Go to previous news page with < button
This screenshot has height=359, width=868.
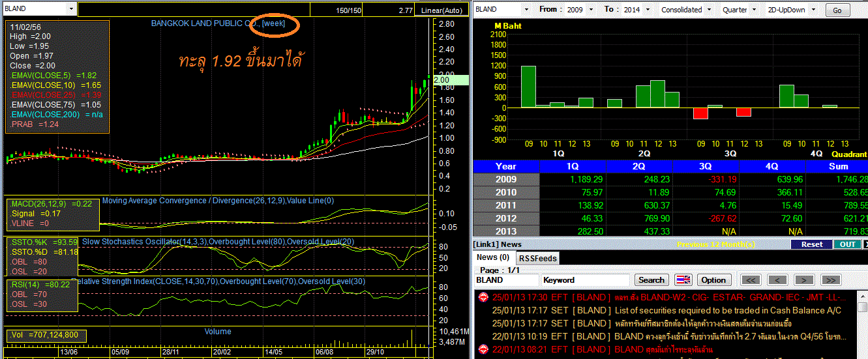[x=777, y=280]
